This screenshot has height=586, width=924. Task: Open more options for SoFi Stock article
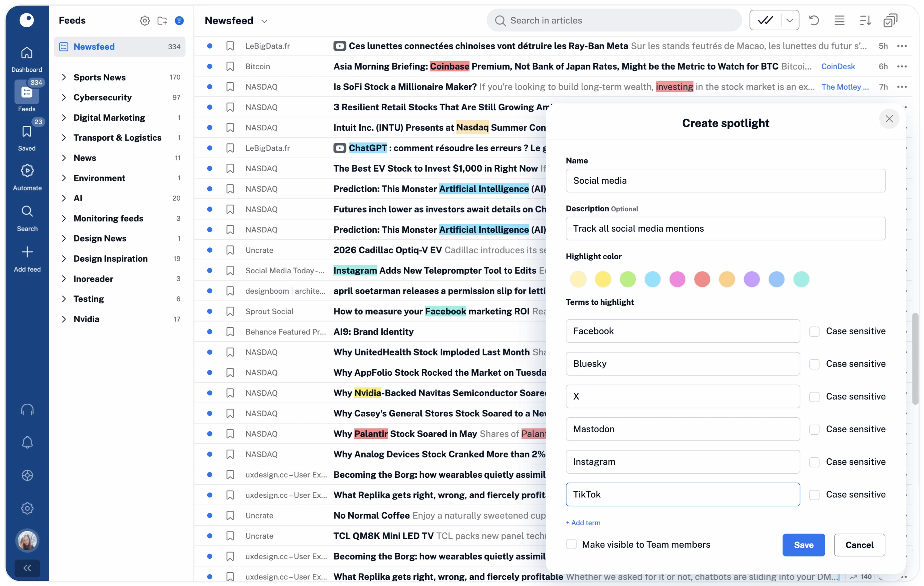point(902,87)
